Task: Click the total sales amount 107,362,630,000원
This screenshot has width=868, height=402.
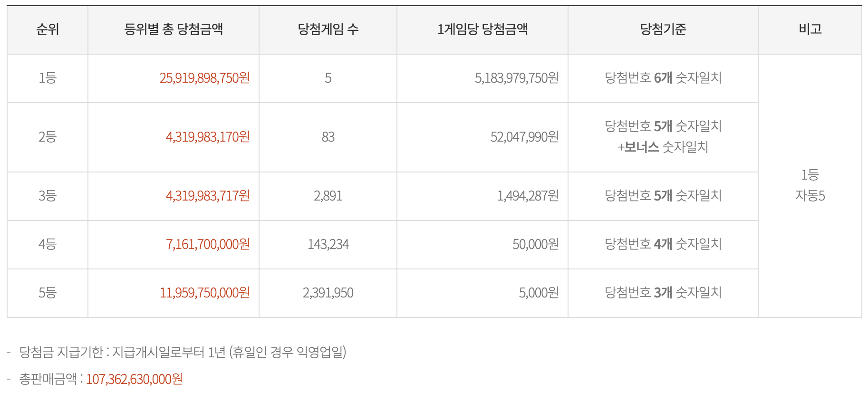Action: coord(134,379)
